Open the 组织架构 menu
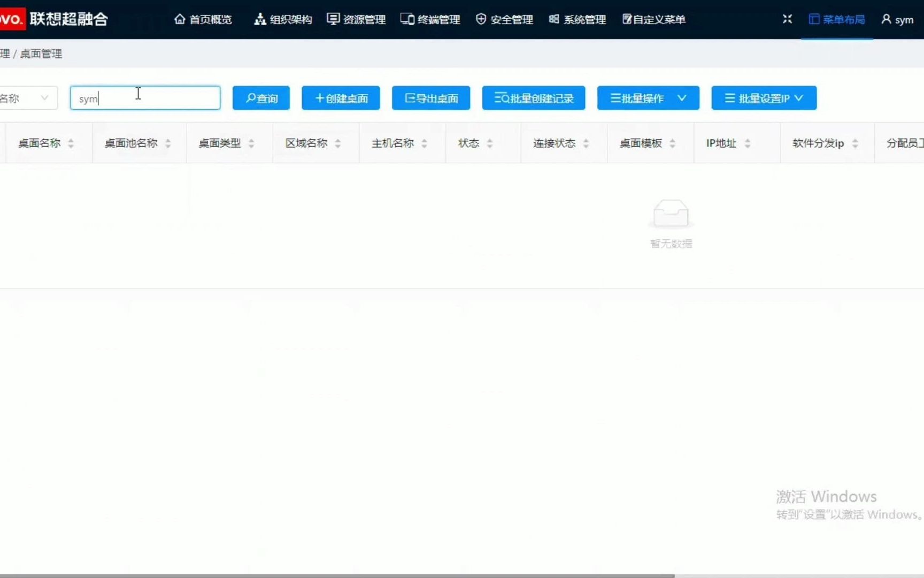 point(283,20)
